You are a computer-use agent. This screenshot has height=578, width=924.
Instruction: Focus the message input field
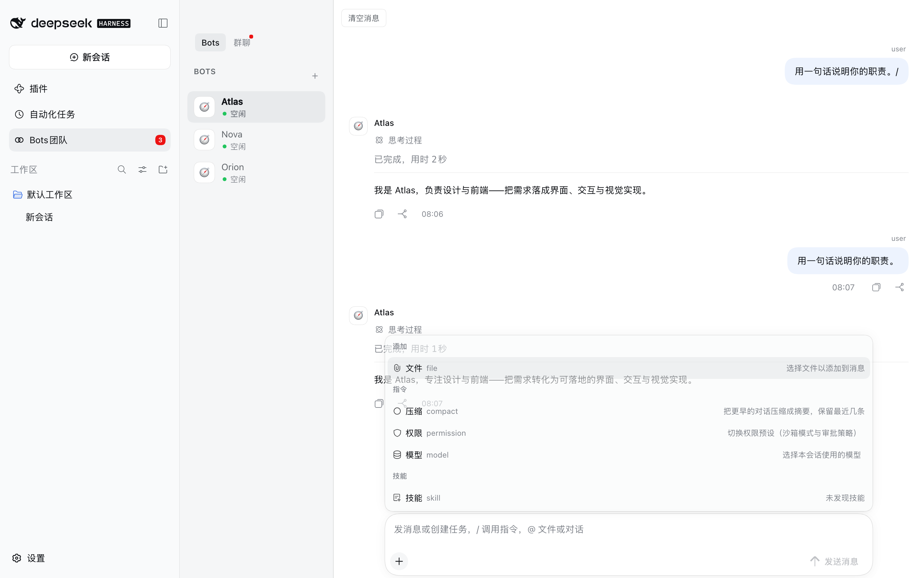coord(629,530)
